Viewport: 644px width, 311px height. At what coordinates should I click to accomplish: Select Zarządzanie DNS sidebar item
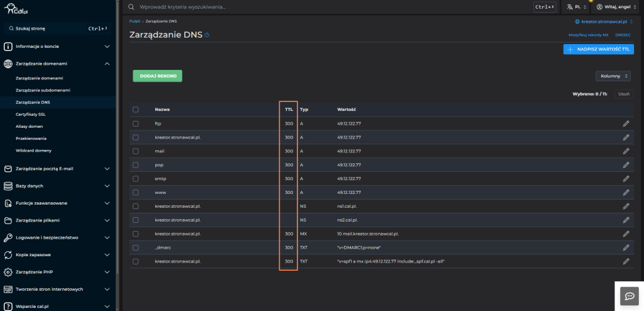point(33,103)
